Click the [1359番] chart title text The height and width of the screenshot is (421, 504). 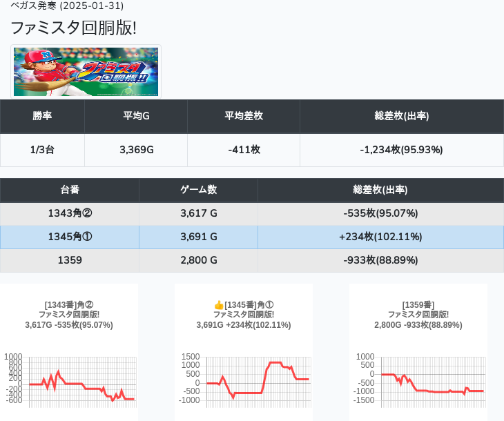[x=418, y=304]
